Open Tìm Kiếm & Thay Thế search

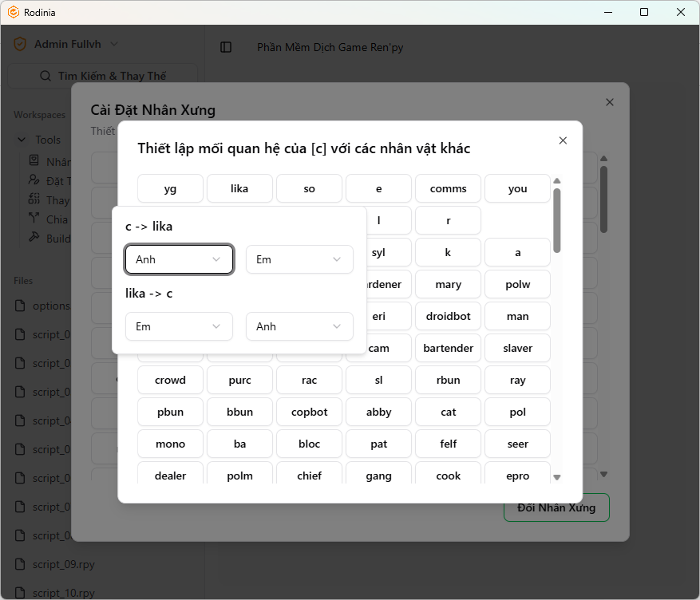[103, 76]
